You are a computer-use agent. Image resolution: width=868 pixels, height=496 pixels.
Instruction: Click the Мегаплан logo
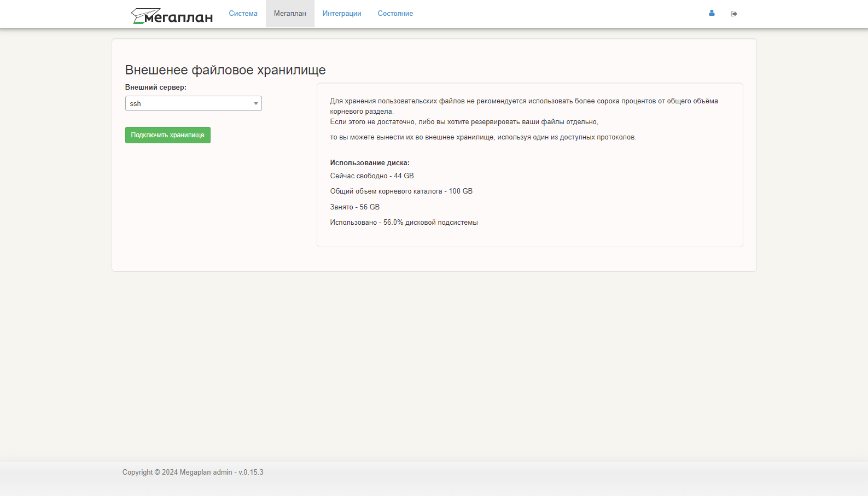(x=172, y=16)
